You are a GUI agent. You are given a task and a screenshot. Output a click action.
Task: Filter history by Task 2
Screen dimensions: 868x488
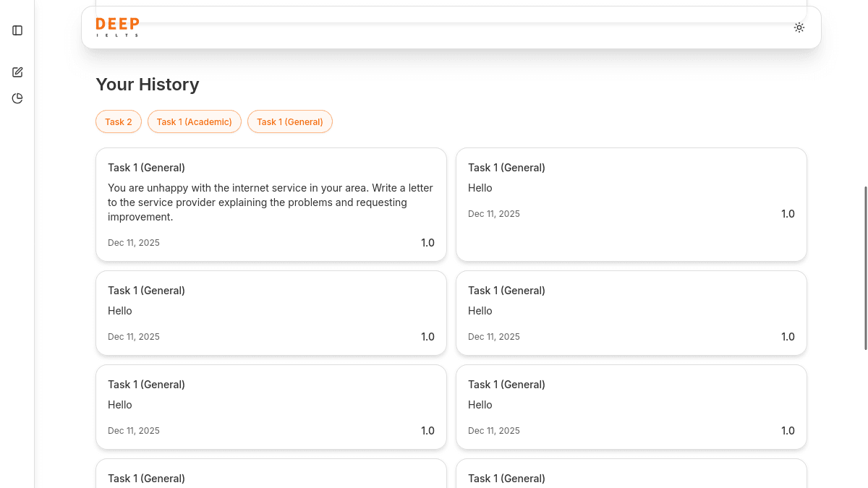click(x=119, y=121)
